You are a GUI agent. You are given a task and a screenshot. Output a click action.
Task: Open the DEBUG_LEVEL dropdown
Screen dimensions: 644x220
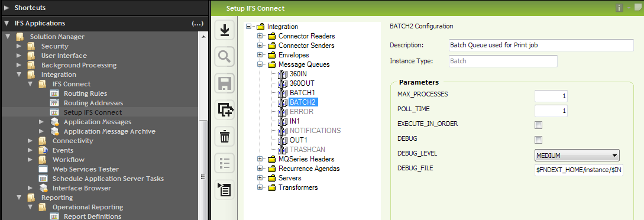(x=577, y=156)
